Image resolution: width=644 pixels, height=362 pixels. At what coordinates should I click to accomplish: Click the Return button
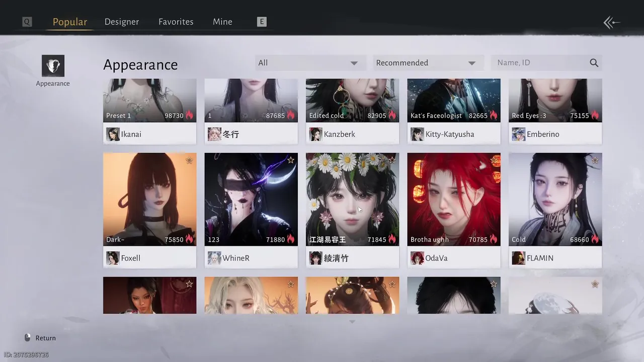click(x=40, y=338)
